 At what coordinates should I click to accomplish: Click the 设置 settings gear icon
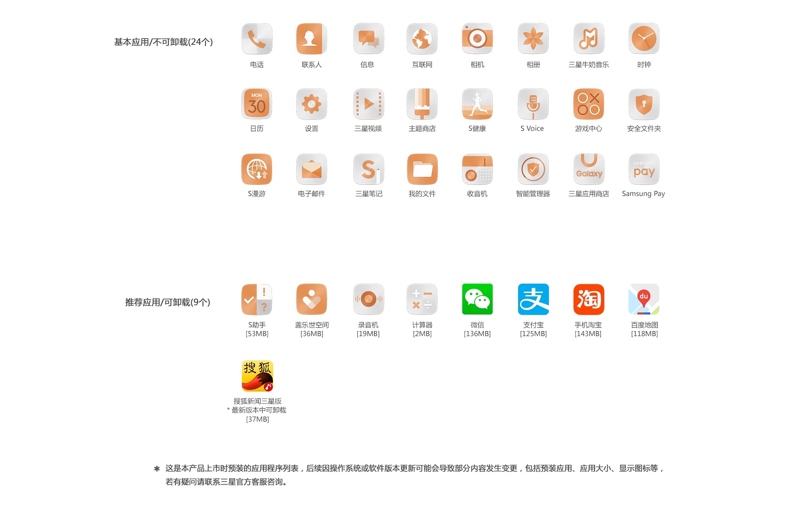click(x=312, y=104)
